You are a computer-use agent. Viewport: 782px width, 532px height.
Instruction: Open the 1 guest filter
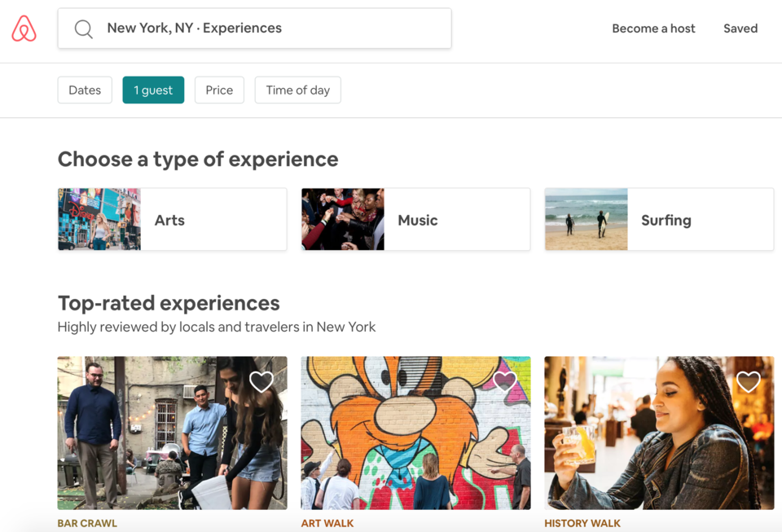[153, 90]
